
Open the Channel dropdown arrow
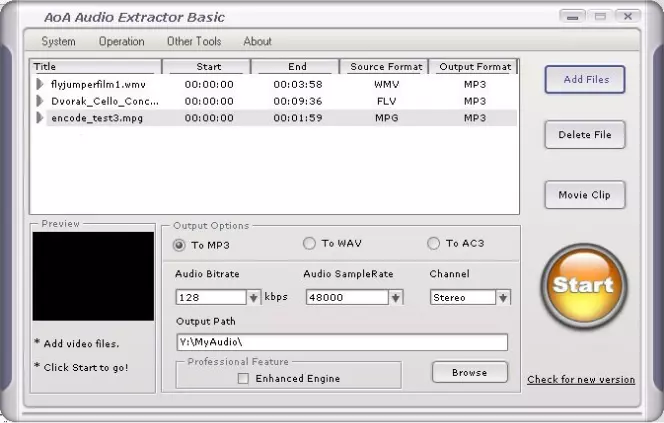[503, 298]
